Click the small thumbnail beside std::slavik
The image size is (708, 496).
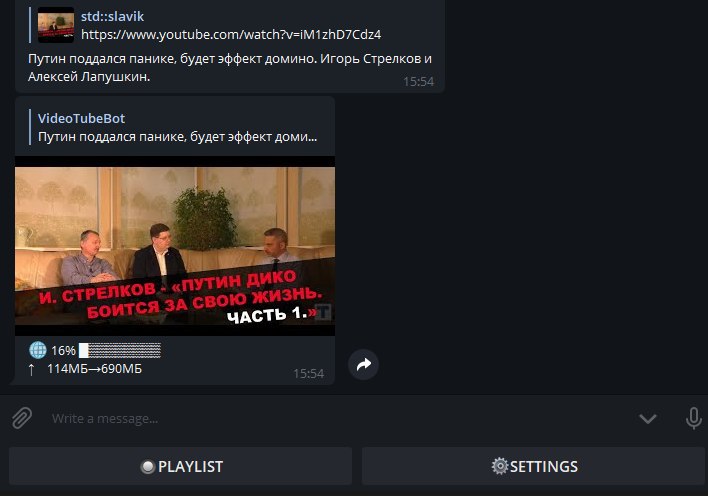click(56, 25)
